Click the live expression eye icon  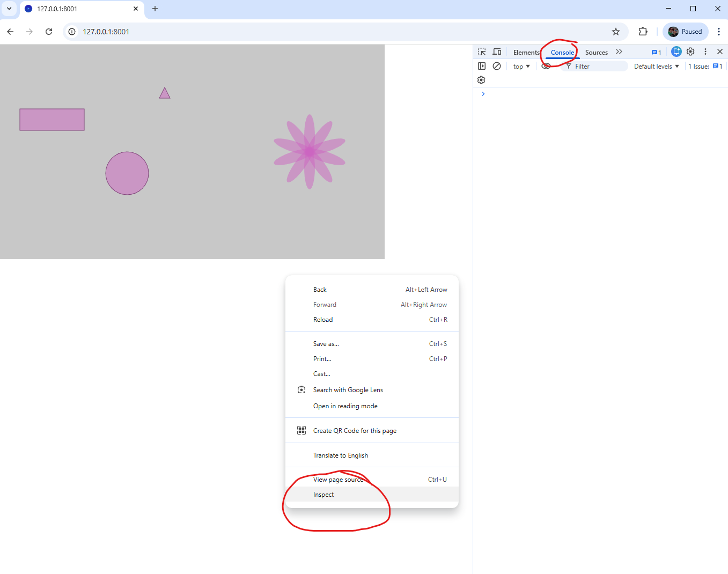[546, 66]
